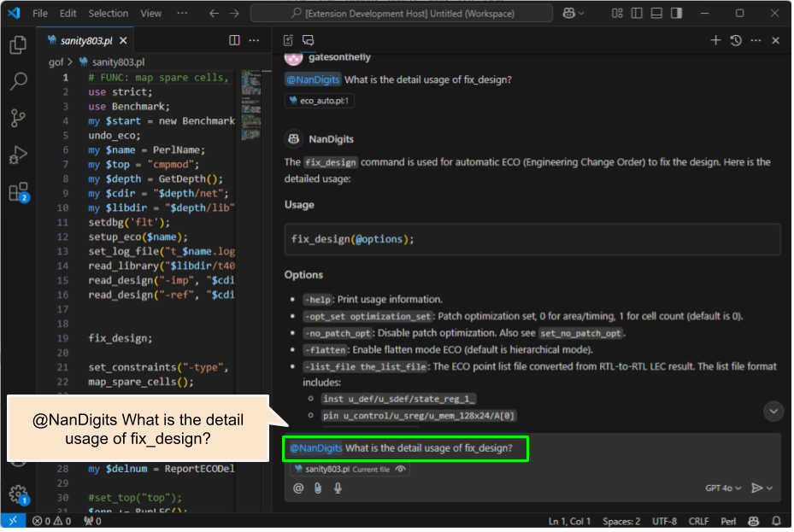
Task: Open the Explorer view in activity bar
Action: pos(18,45)
